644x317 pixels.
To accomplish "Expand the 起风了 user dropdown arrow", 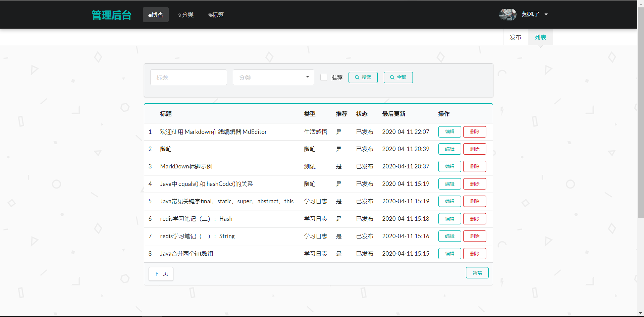I will [546, 14].
